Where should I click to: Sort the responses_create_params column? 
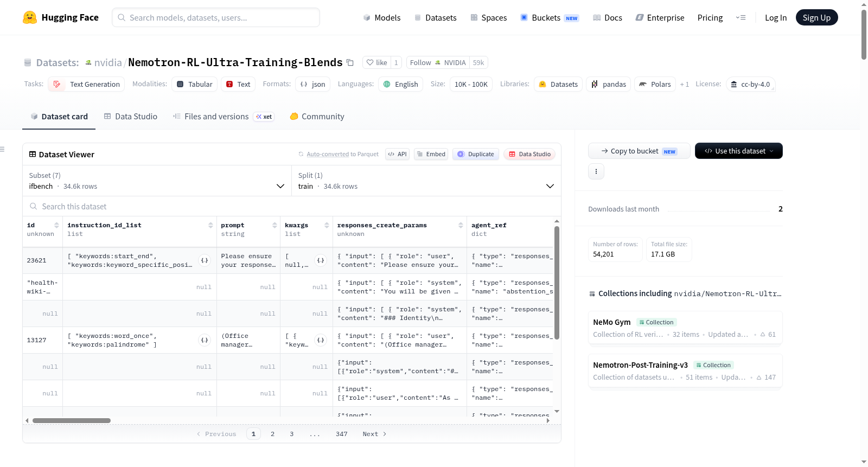tap(461, 225)
